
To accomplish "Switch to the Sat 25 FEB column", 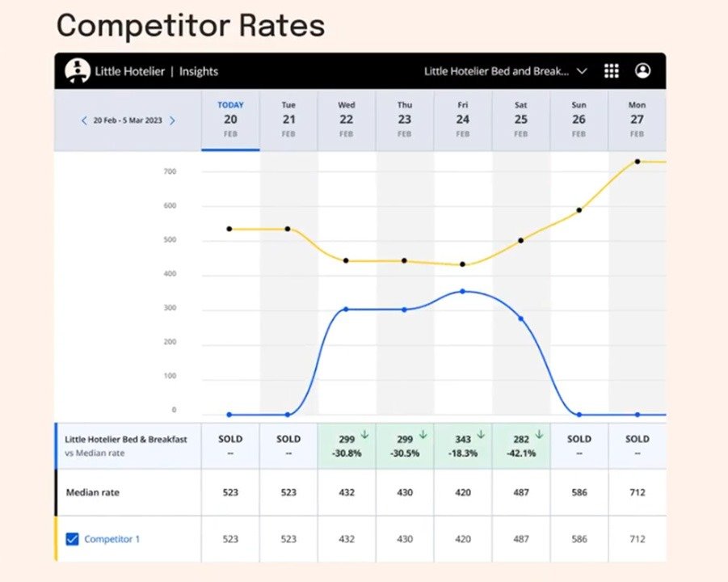I will coord(520,120).
